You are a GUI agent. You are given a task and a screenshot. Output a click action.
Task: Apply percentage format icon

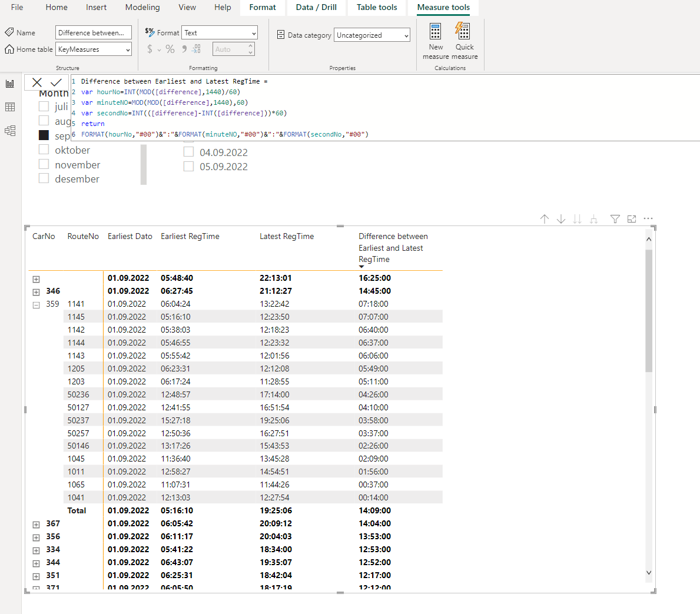(170, 49)
